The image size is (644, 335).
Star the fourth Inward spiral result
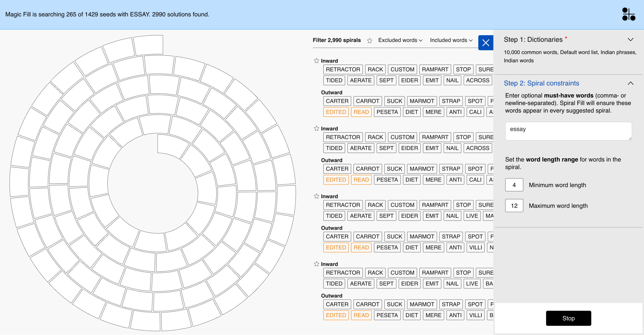pos(316,264)
